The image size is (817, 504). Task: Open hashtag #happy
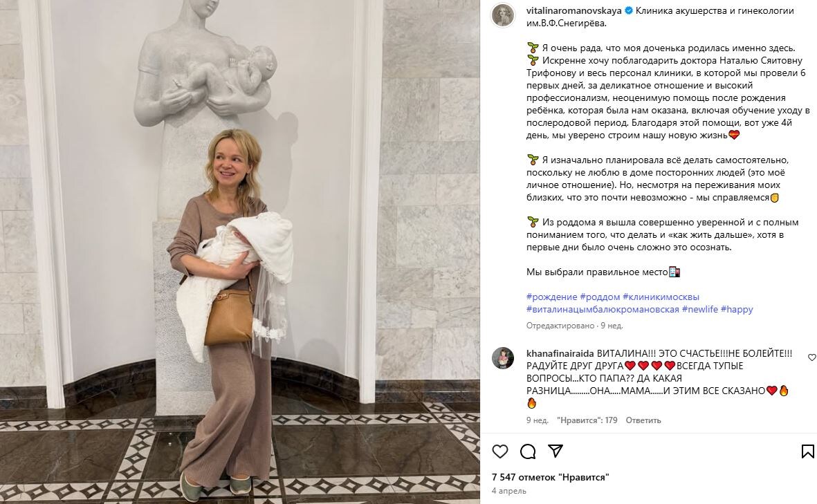click(737, 309)
